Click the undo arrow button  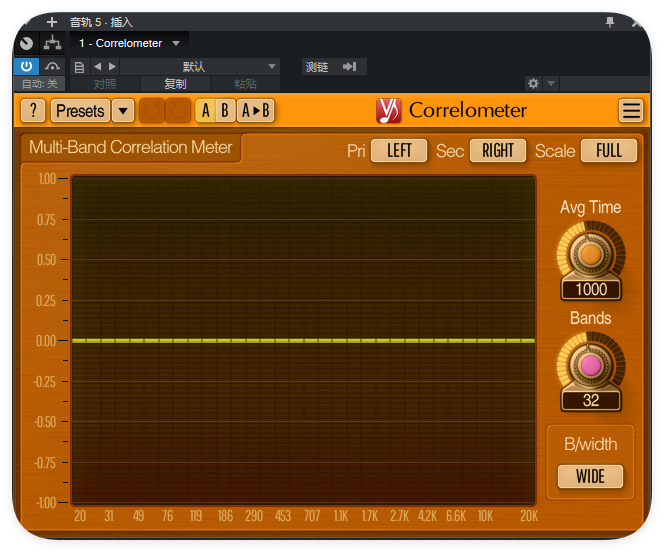coord(152,111)
